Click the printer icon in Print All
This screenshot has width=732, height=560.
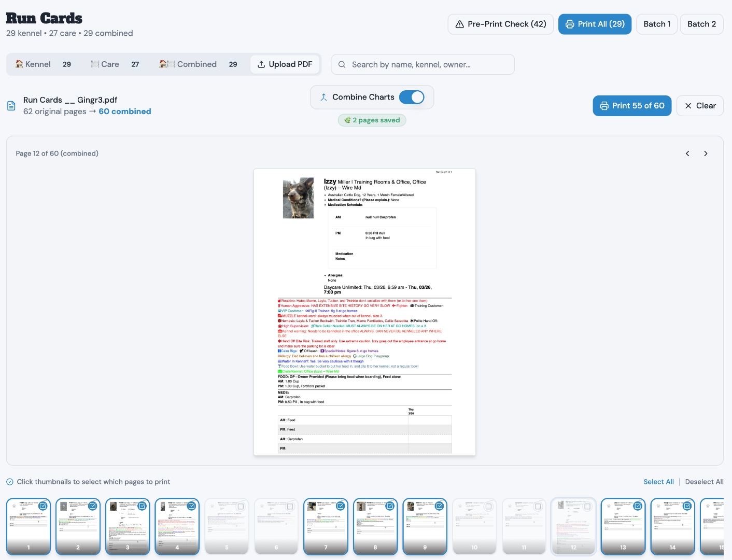(x=570, y=24)
